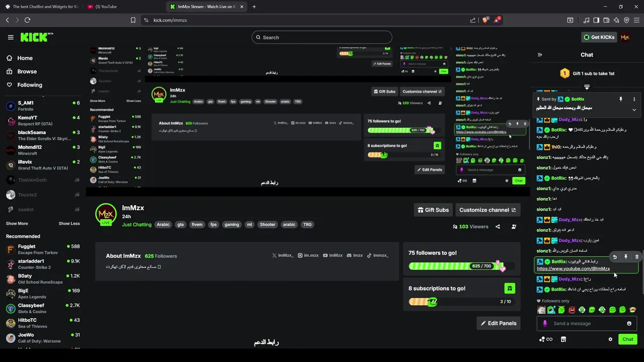Pin the highlighted BotRix YouTube message
This screenshot has height=362, width=644.
[x=626, y=257]
